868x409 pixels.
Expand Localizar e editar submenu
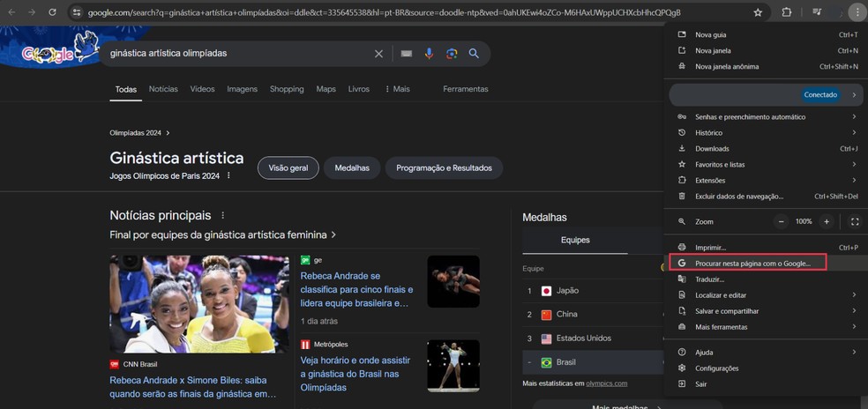point(767,295)
